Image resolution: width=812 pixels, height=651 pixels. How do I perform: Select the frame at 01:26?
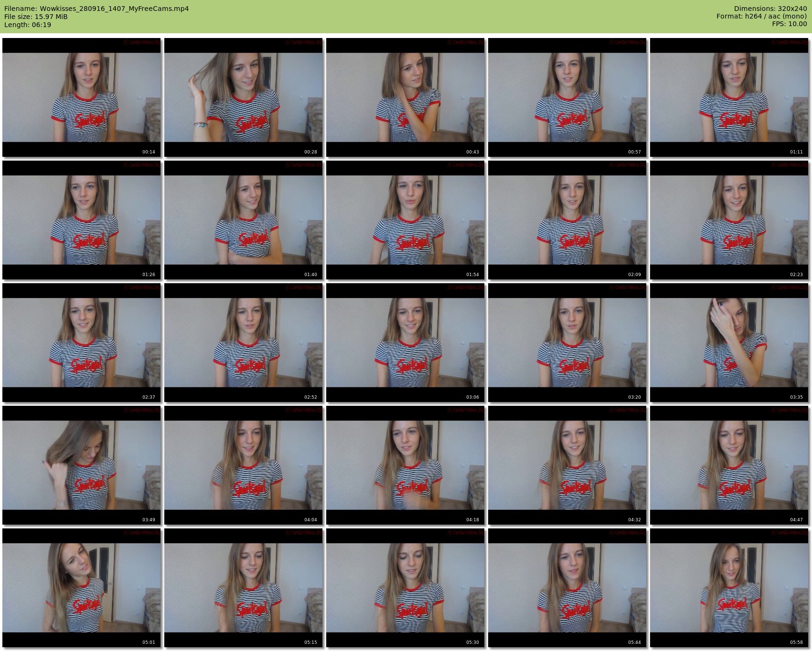82,220
